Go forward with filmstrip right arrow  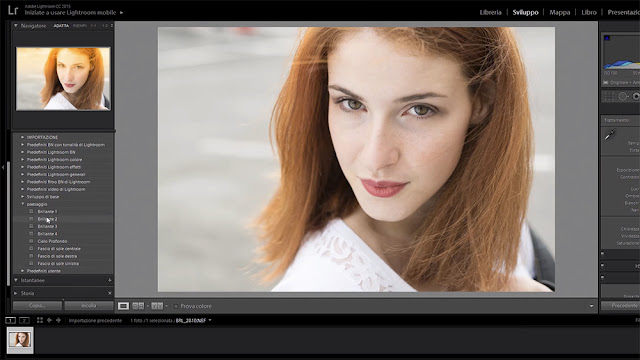click(x=58, y=320)
